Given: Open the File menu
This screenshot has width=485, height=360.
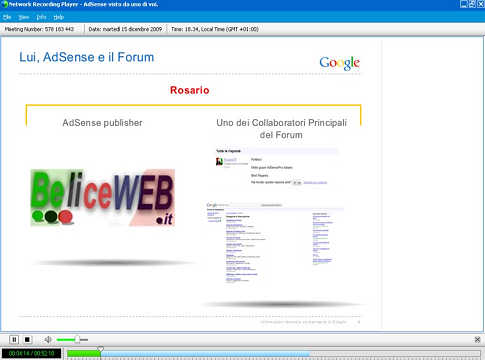Looking at the screenshot, I should (x=7, y=17).
